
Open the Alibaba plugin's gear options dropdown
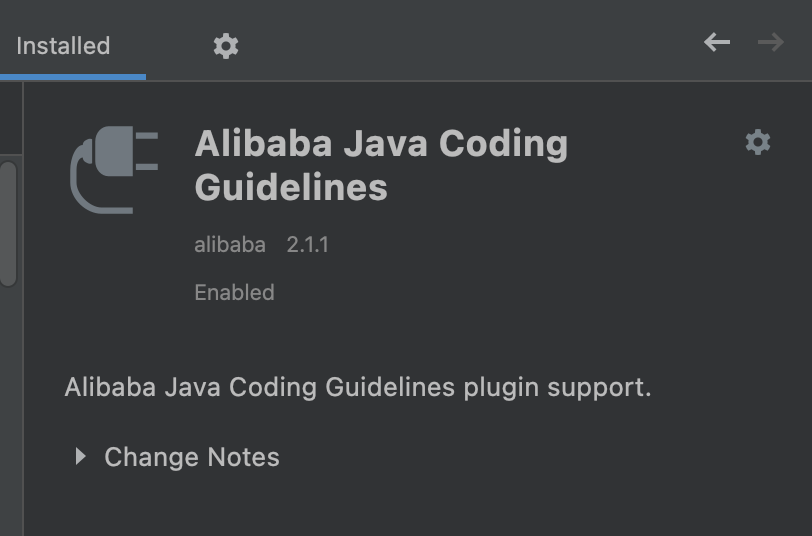coord(758,142)
